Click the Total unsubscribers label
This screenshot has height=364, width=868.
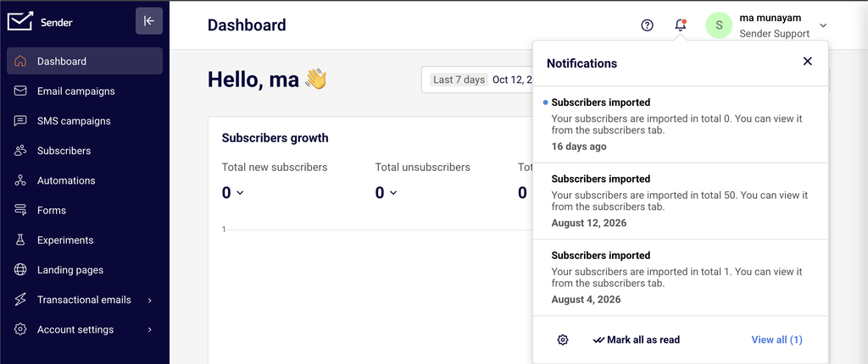[x=422, y=167]
